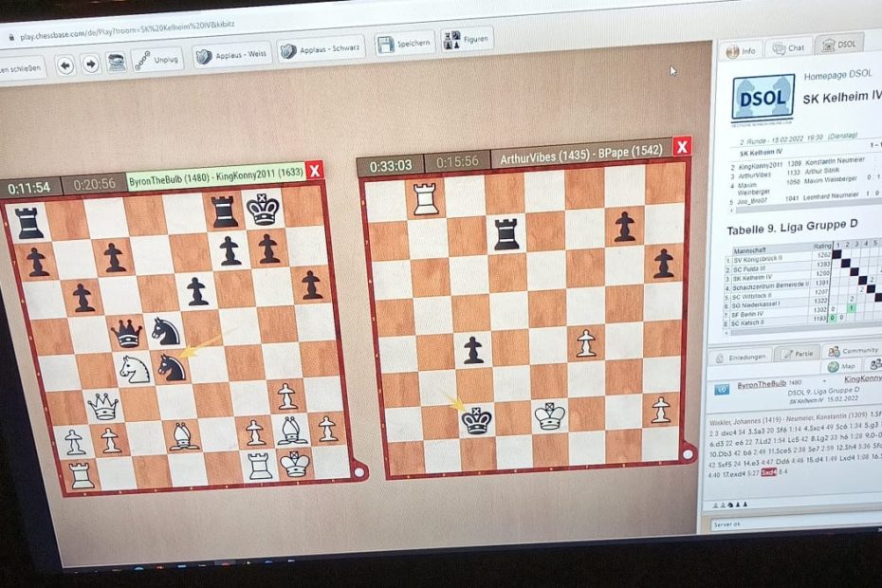Screen dimensions: 882x588
Task: Save the game with Speichern
Action: (x=404, y=44)
